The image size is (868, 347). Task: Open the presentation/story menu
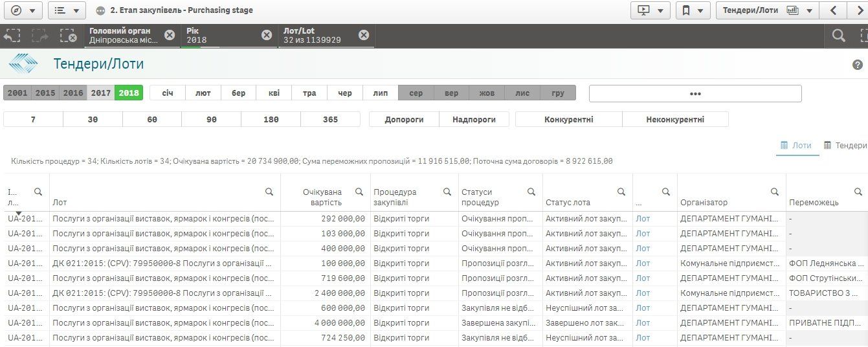(x=650, y=10)
